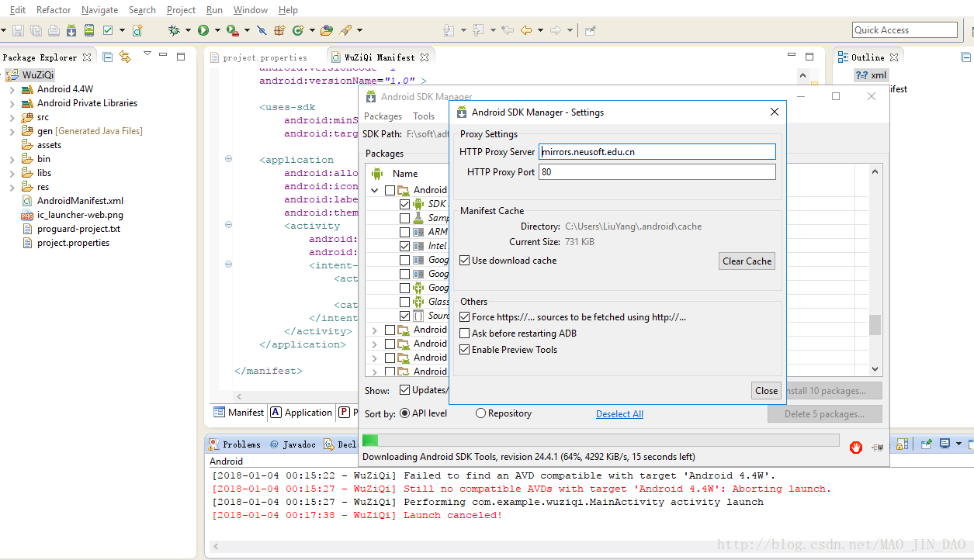
Task: Expand the res folder
Action: click(x=12, y=187)
